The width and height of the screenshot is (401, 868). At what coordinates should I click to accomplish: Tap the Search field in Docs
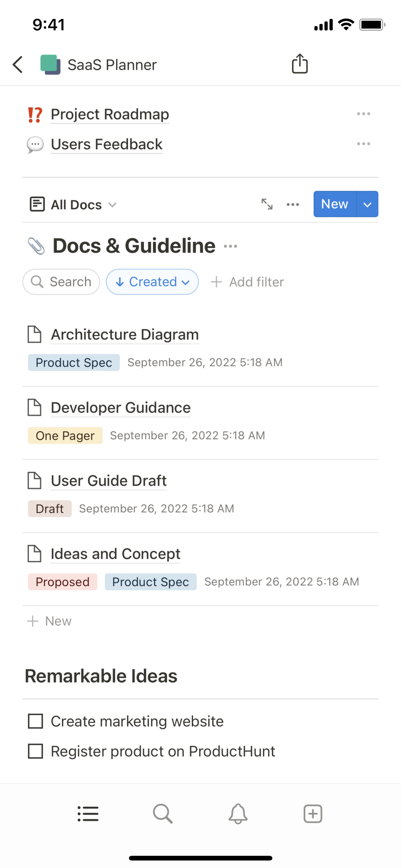click(x=61, y=282)
